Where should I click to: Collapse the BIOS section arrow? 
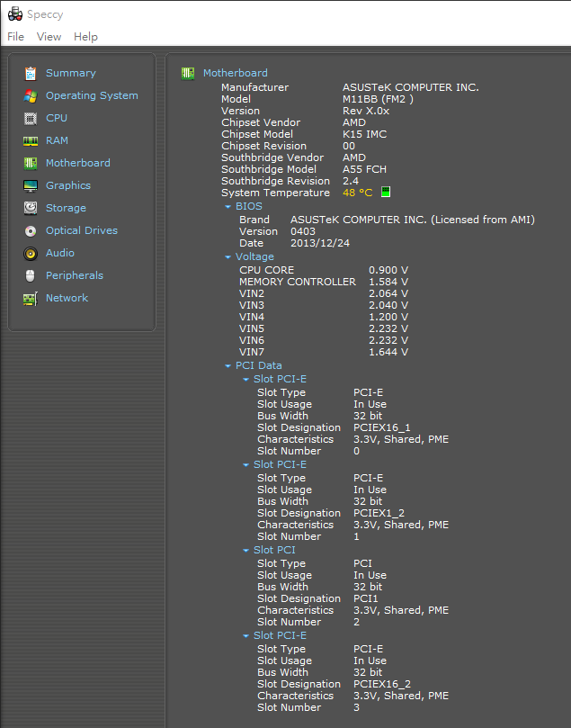228,207
